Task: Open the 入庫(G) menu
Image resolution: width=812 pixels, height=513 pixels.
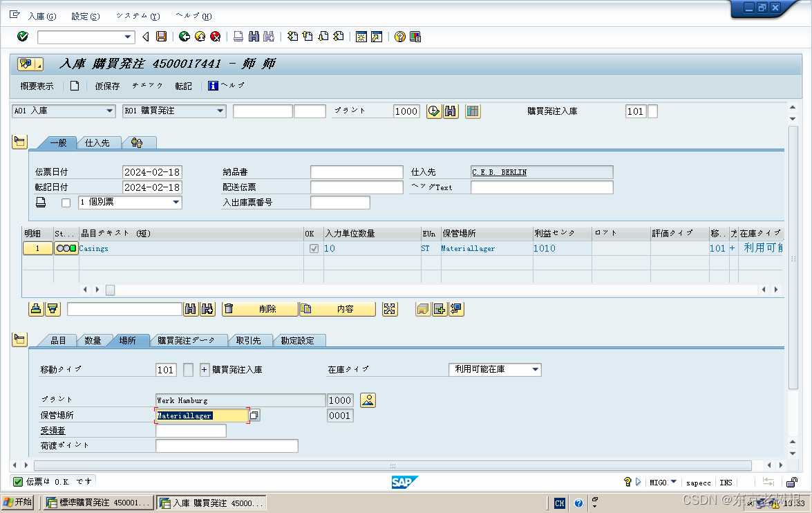Action: coord(41,16)
